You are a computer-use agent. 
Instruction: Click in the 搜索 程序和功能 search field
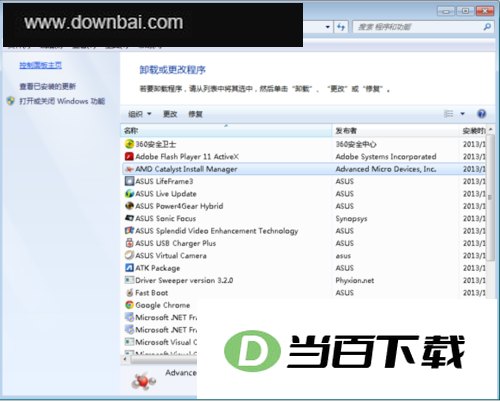tap(418, 27)
